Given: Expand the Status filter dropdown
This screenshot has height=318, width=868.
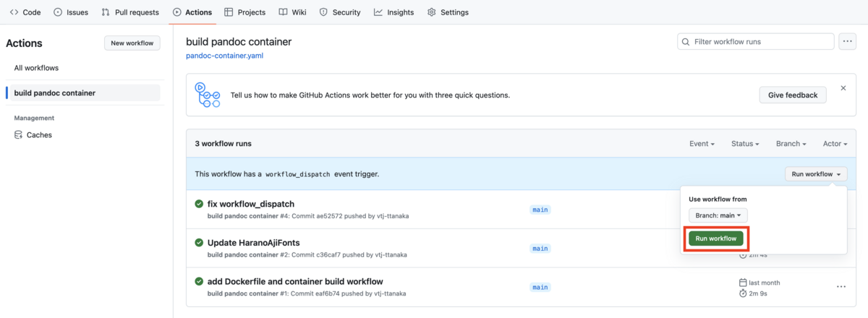Looking at the screenshot, I should (745, 144).
